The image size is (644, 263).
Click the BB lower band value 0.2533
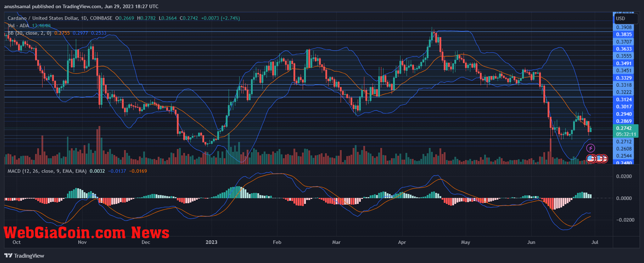99,33
